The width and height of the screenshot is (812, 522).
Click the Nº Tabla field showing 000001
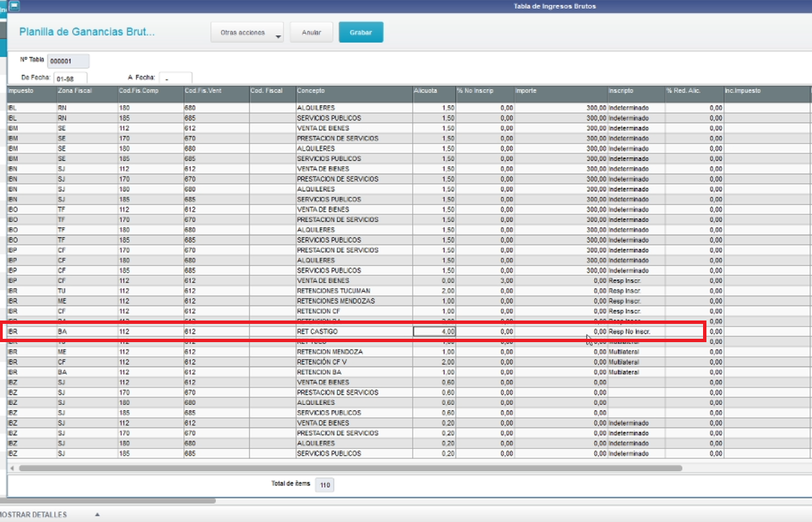pyautogui.click(x=68, y=61)
